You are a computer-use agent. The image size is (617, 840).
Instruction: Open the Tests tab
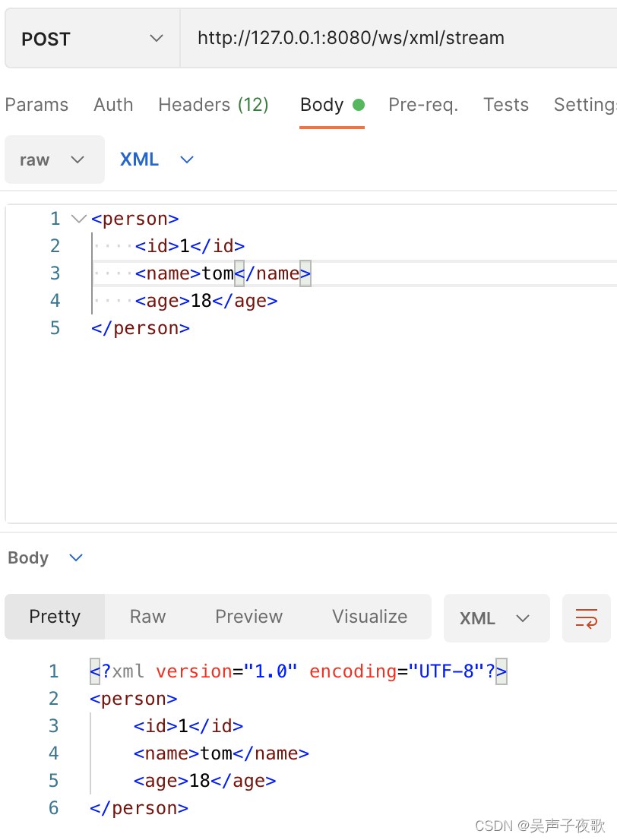click(x=506, y=105)
